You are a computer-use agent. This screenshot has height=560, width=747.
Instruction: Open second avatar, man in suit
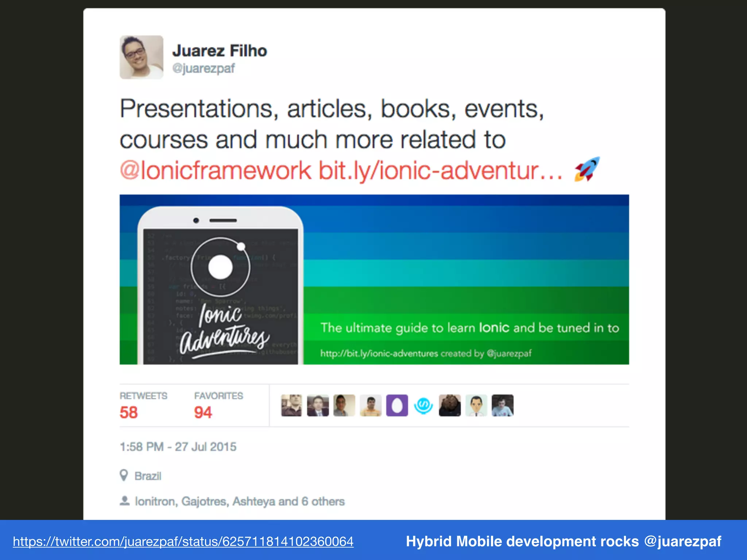point(318,405)
